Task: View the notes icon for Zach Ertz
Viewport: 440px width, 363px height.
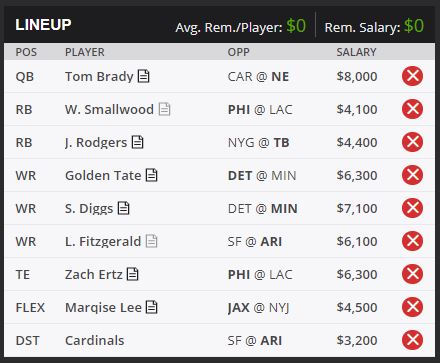Action: tap(133, 274)
